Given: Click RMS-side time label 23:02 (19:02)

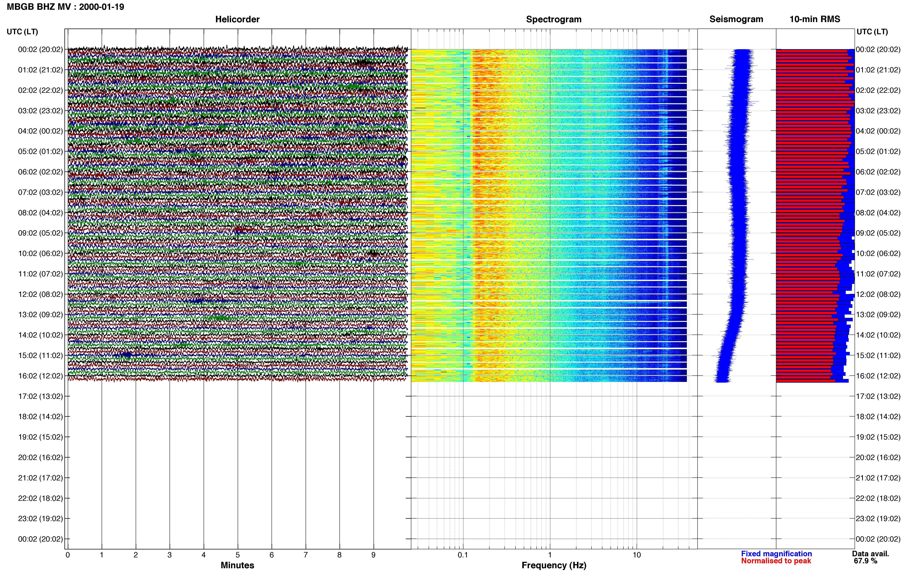Looking at the screenshot, I should [878, 519].
